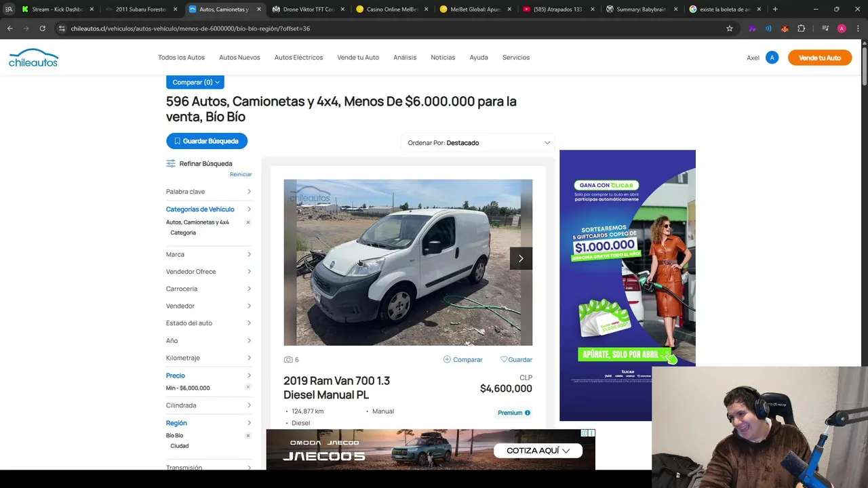Open the Comparar (0) dropdown
The height and width of the screenshot is (488, 868).
tap(195, 82)
